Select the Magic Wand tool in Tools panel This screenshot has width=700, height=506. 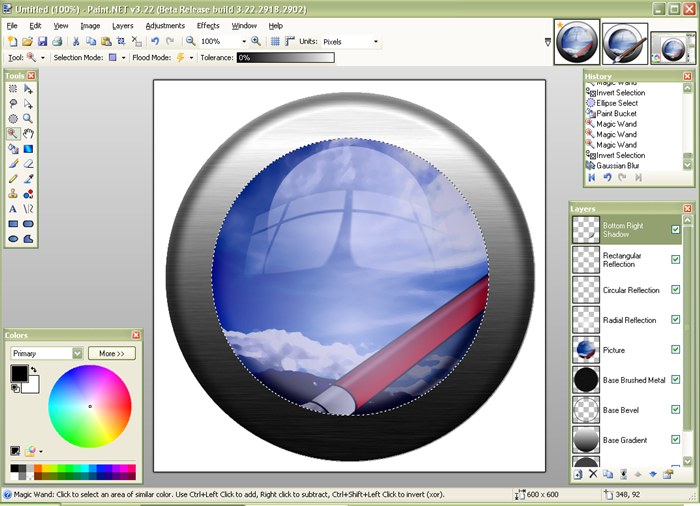click(13, 134)
